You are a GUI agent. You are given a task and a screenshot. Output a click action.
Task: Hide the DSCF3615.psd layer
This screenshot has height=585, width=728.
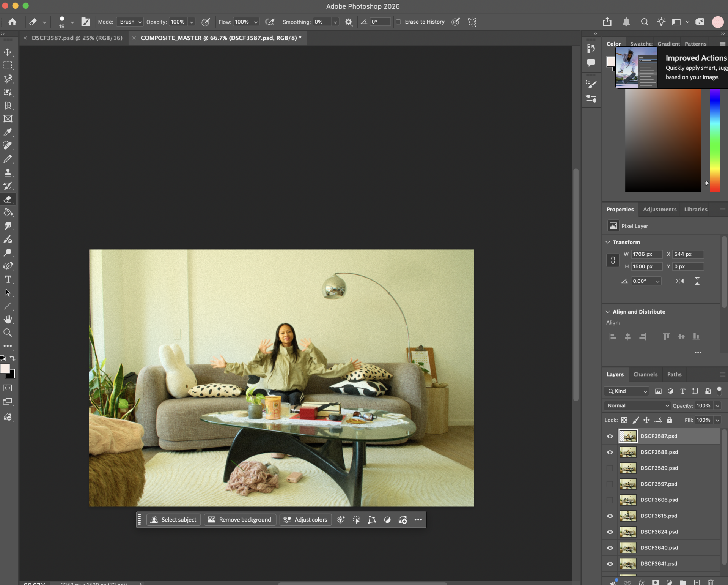[x=610, y=516]
